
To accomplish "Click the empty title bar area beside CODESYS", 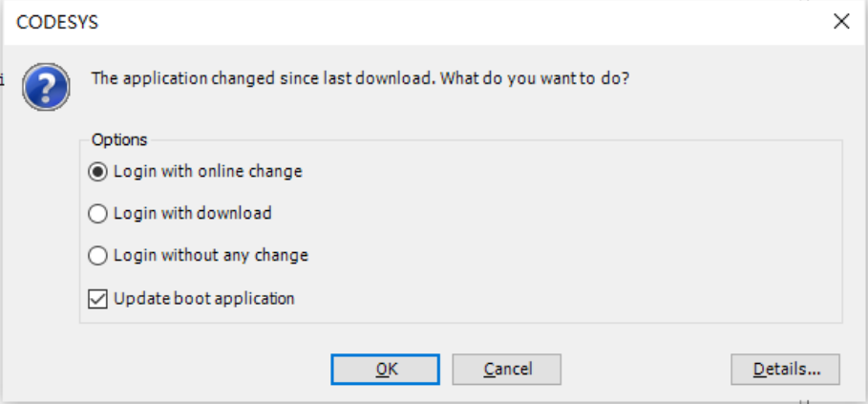I will [430, 22].
